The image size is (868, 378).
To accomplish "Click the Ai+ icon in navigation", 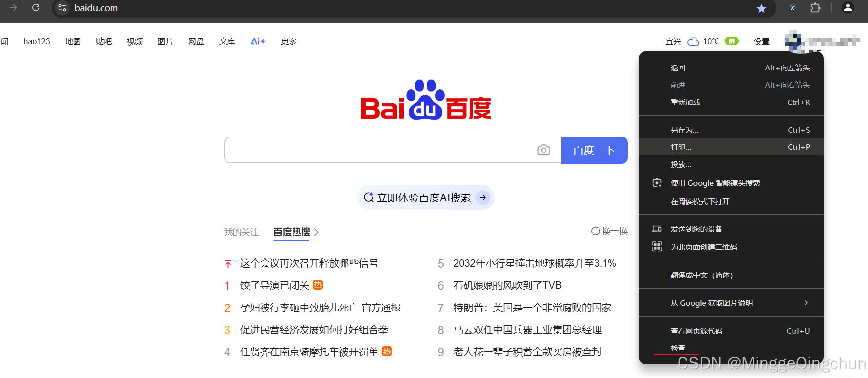I will point(258,41).
